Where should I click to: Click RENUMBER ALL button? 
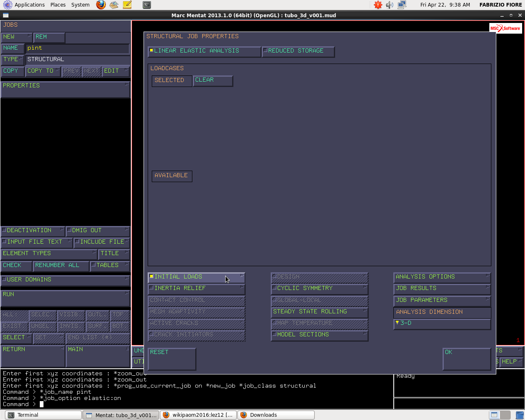(61, 266)
